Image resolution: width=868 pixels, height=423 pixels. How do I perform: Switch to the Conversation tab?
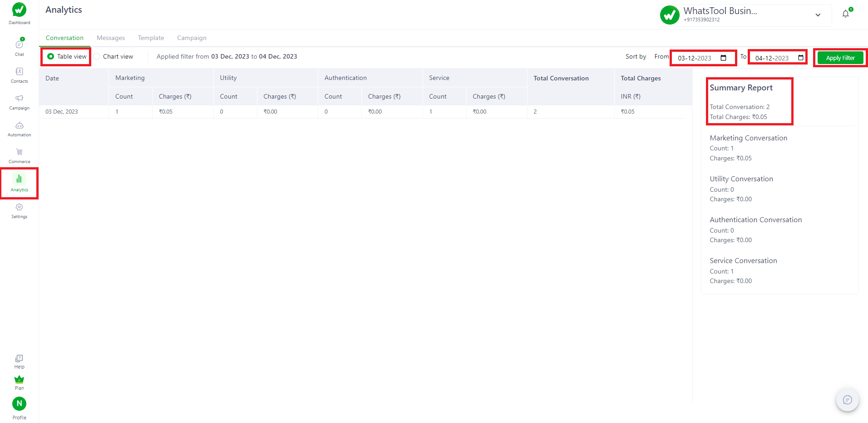tap(64, 38)
